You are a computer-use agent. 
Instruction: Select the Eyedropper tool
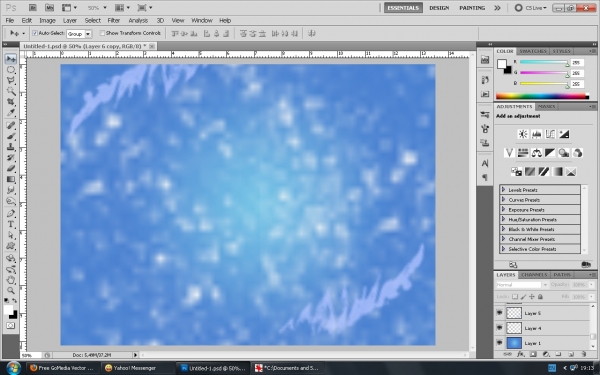pyautogui.click(x=11, y=112)
